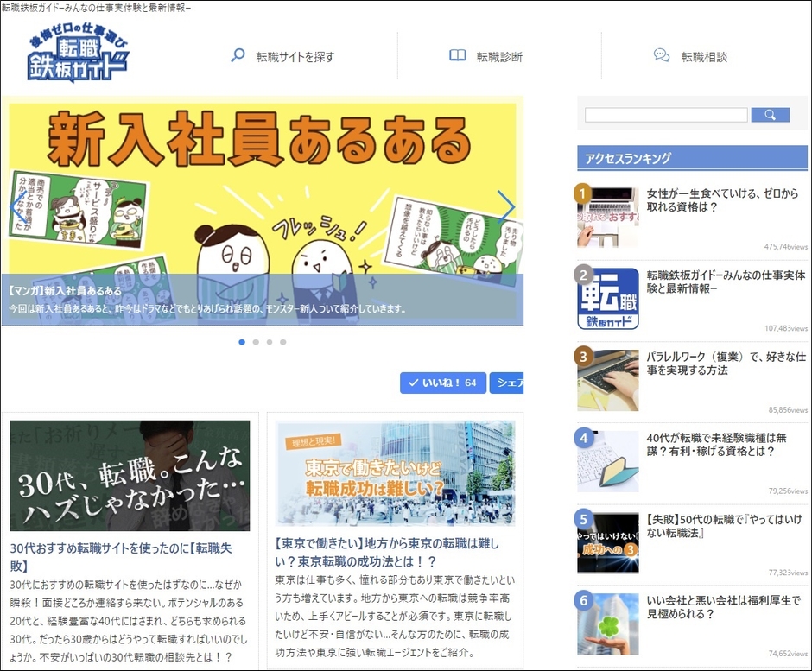The width and height of the screenshot is (812, 671).
Task: Go to previous slide with left arrow
Action: 17,207
